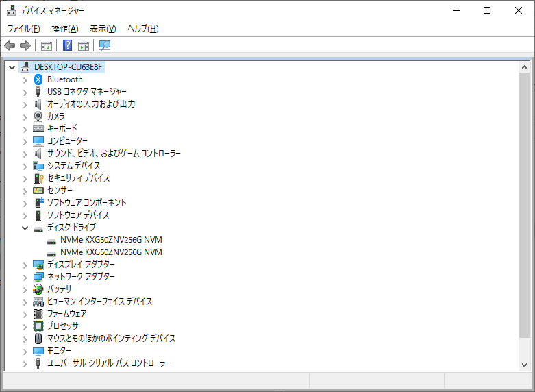Select the ディスプレイ アダプター label
Viewport: 535px width, 392px height.
[x=82, y=265]
